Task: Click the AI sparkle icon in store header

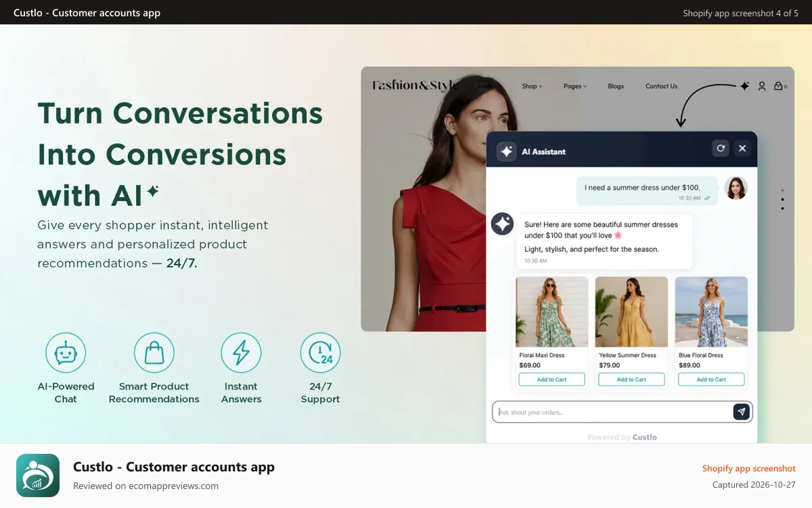Action: [x=744, y=86]
